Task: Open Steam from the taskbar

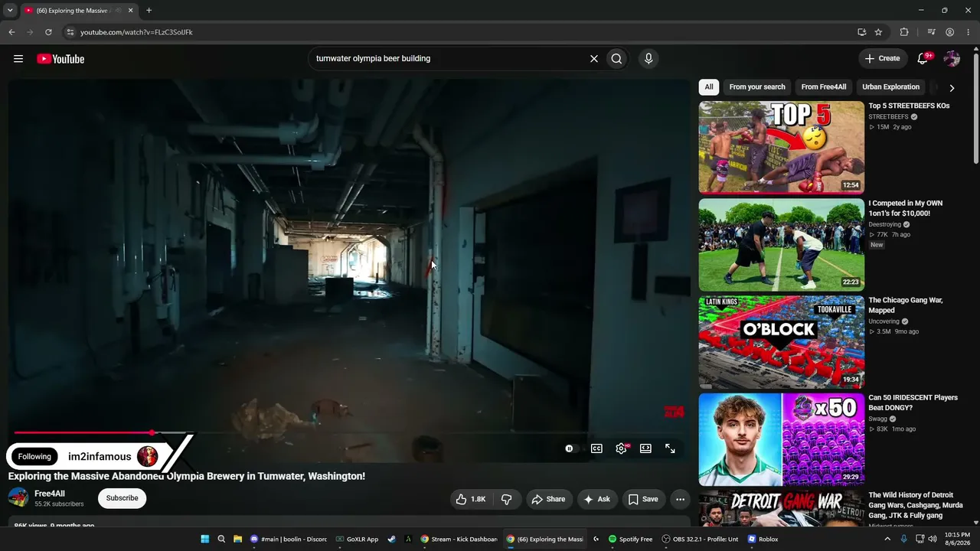Action: pos(391,539)
